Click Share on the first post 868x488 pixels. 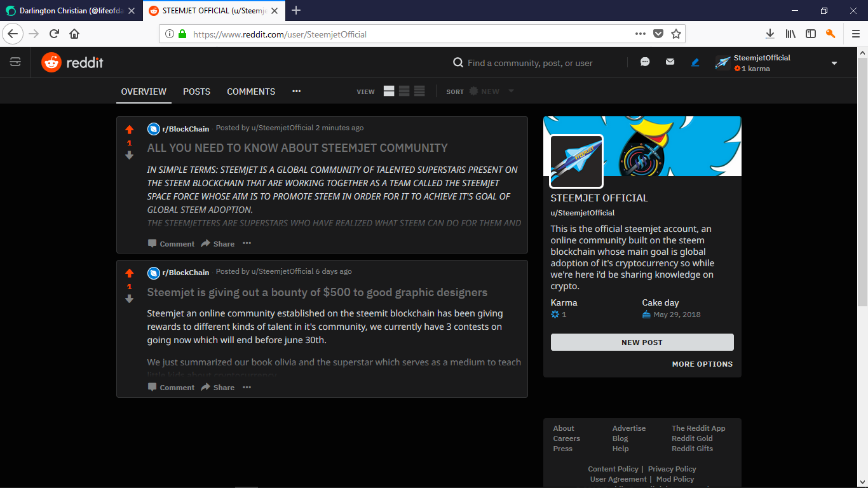218,244
